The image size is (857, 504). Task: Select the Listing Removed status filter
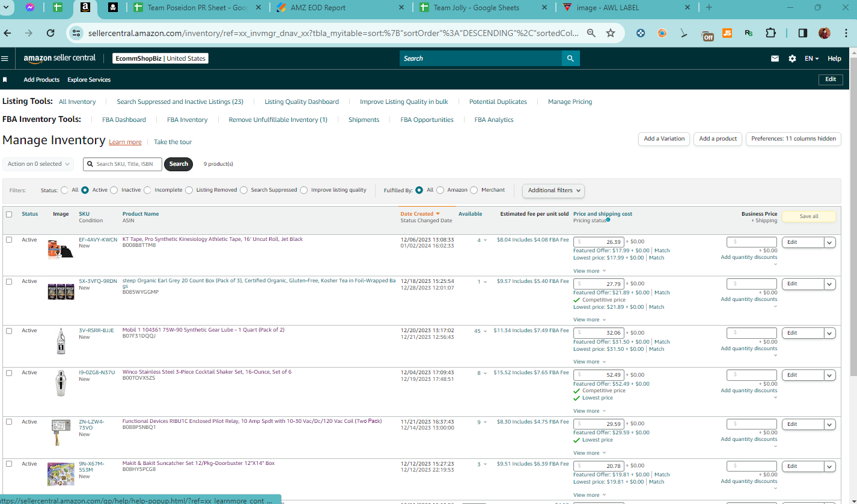[189, 190]
